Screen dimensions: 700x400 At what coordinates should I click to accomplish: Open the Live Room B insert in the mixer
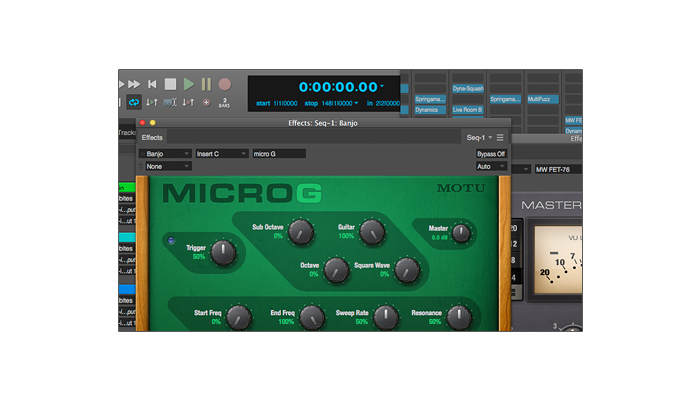click(x=467, y=110)
